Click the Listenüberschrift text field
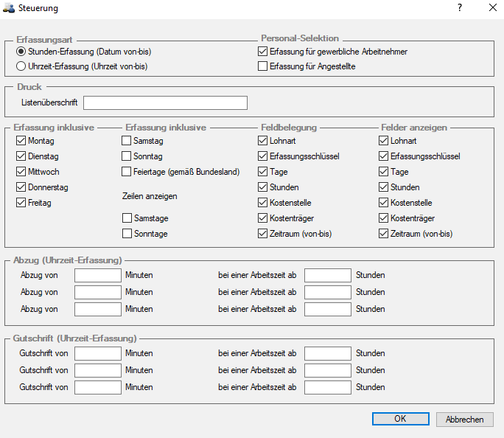Screen dimensions: 504x438 pos(165,103)
